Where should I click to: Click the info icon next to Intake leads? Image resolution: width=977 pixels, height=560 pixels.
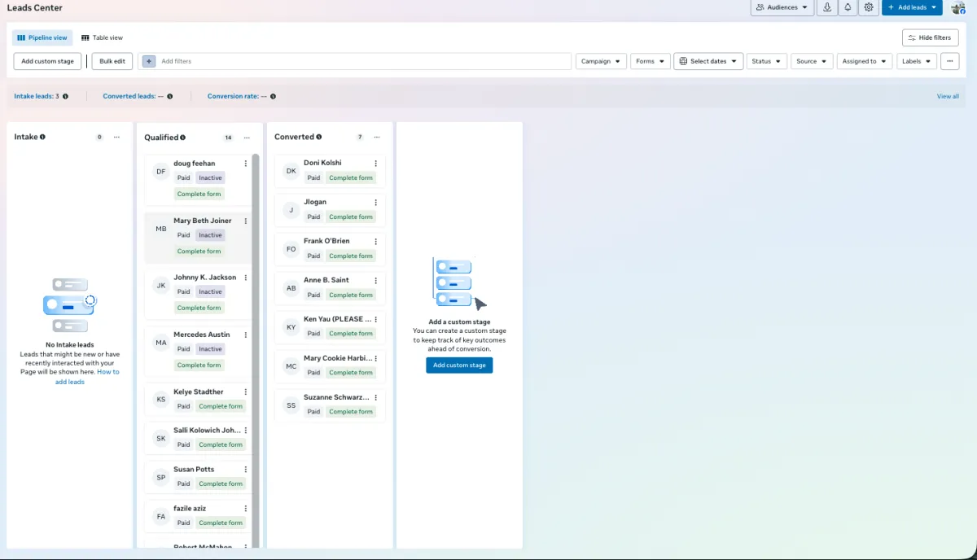(x=65, y=96)
